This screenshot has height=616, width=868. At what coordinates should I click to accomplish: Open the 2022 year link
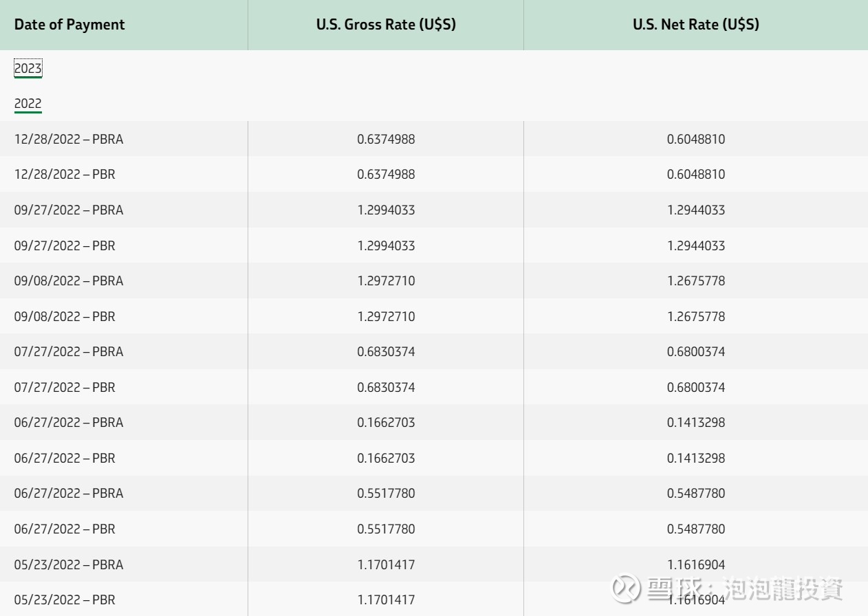28,104
